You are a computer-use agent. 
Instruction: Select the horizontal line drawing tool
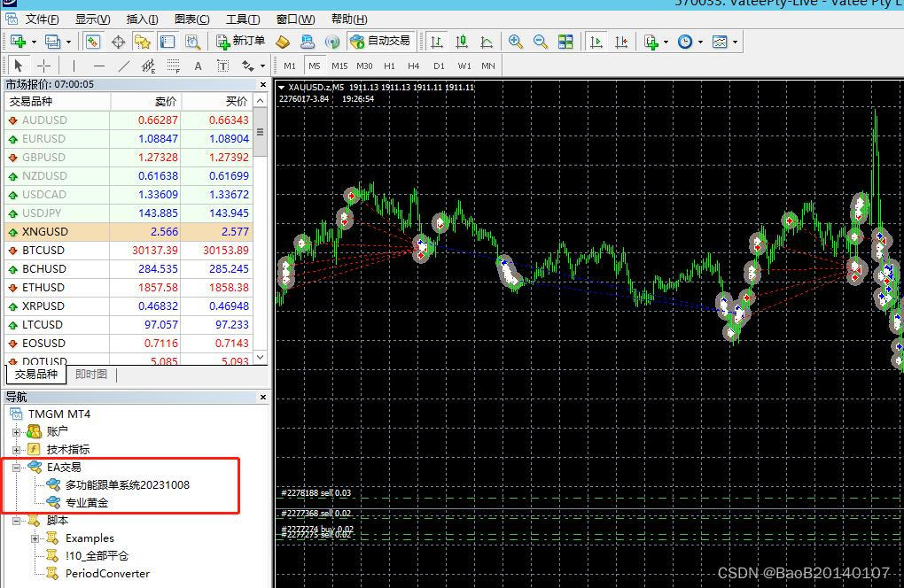(99, 66)
